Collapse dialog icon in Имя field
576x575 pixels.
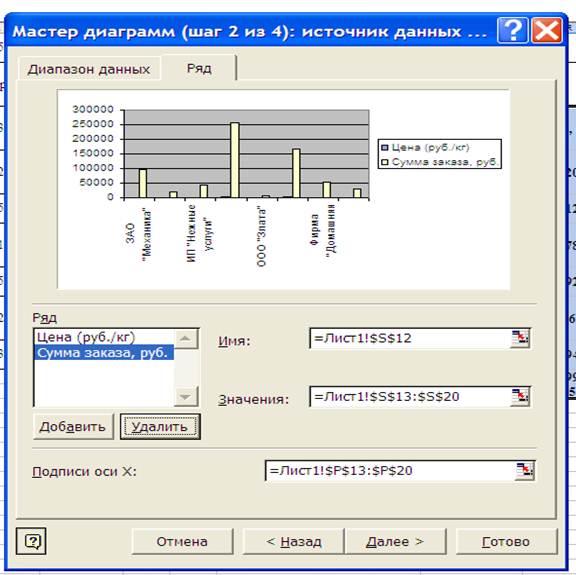pos(520,338)
